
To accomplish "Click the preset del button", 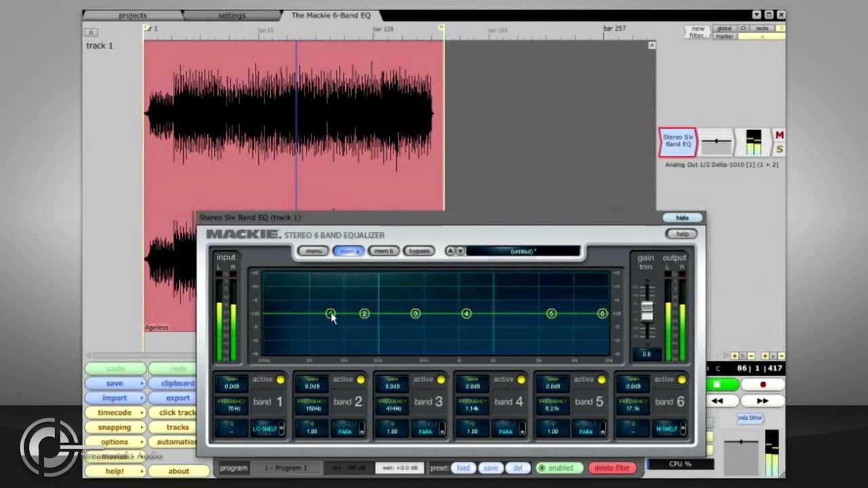I will pyautogui.click(x=517, y=468).
